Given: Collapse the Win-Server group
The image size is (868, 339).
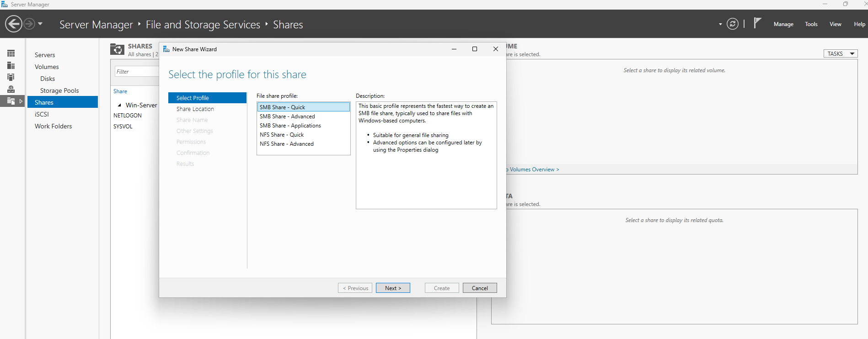Looking at the screenshot, I should (x=119, y=105).
